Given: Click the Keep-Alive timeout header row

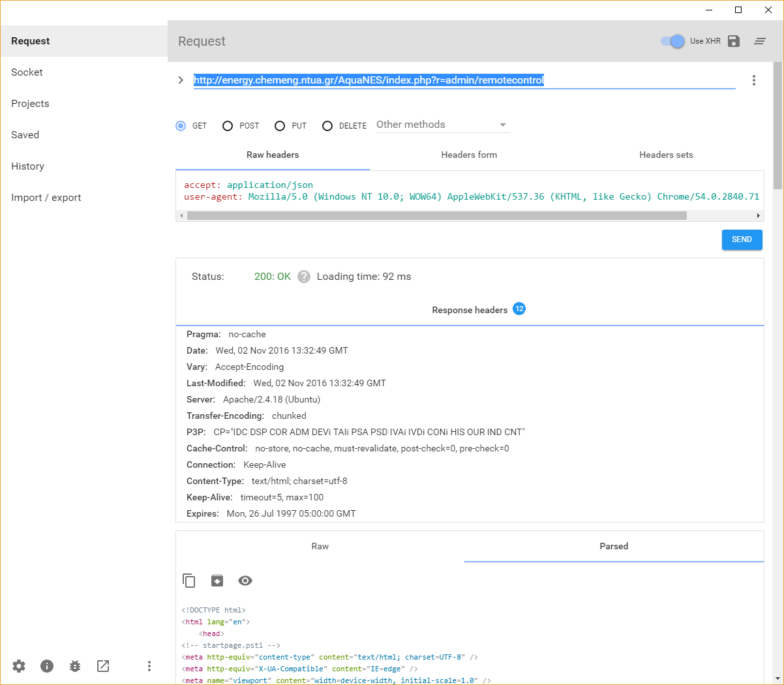Looking at the screenshot, I should coord(255,497).
